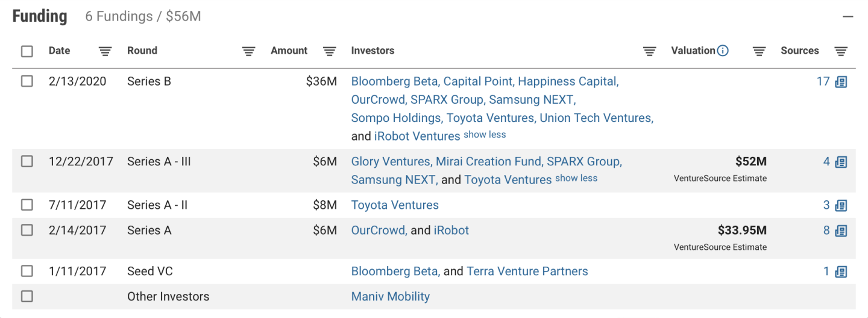Open SPARX Group link in Series A - III row

[x=584, y=162]
